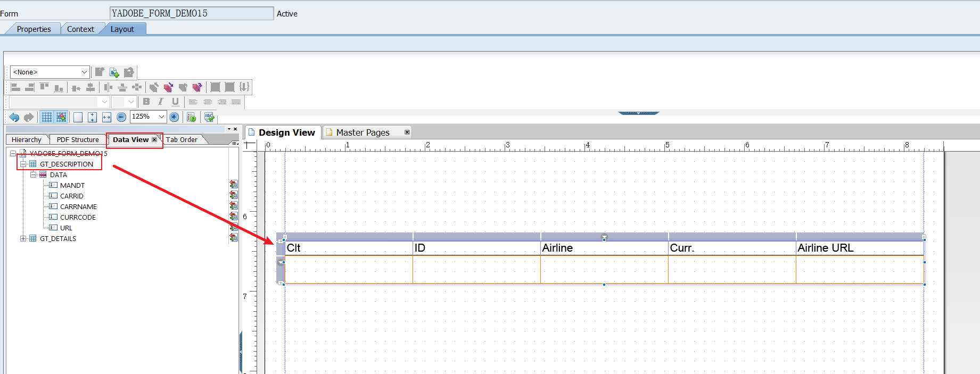Switch to the Context tab
This screenshot has height=374, width=980.
tap(80, 29)
